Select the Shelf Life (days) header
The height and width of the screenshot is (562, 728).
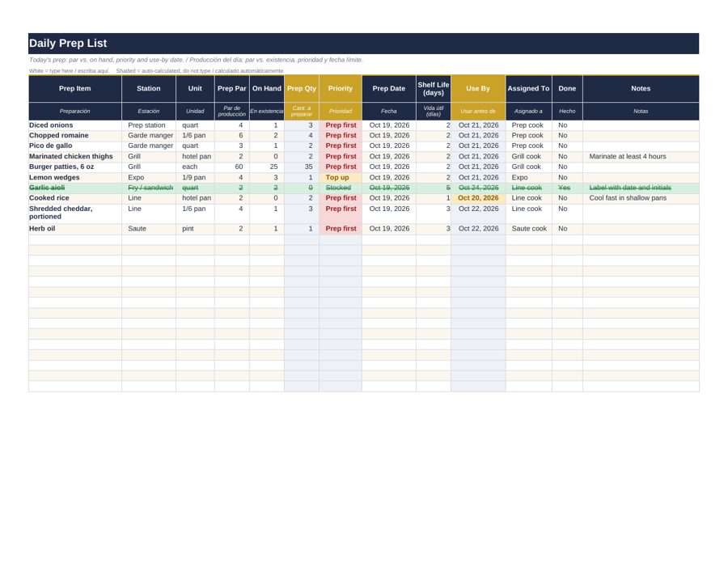click(x=434, y=88)
